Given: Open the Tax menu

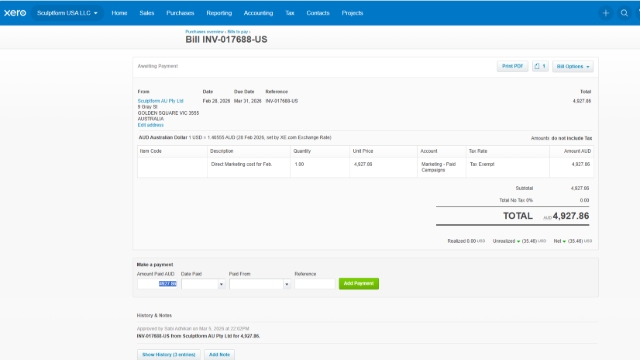Looking at the screenshot, I should (x=289, y=13).
